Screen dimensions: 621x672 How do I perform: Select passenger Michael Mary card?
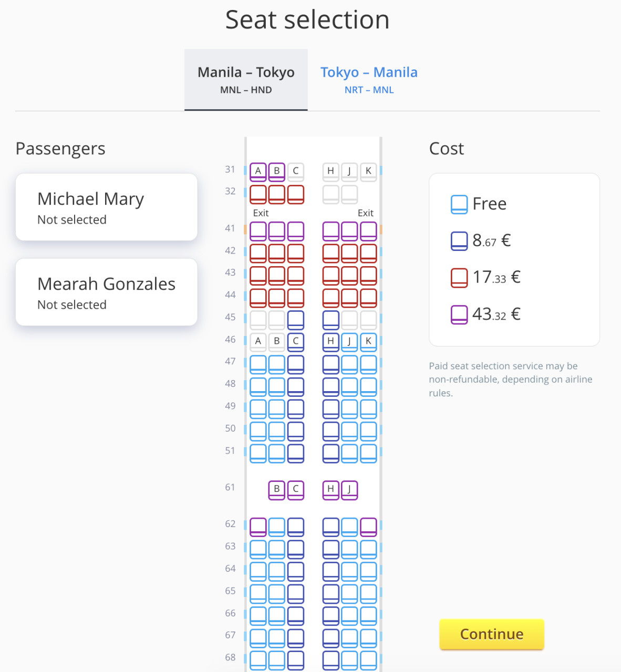pyautogui.click(x=107, y=207)
